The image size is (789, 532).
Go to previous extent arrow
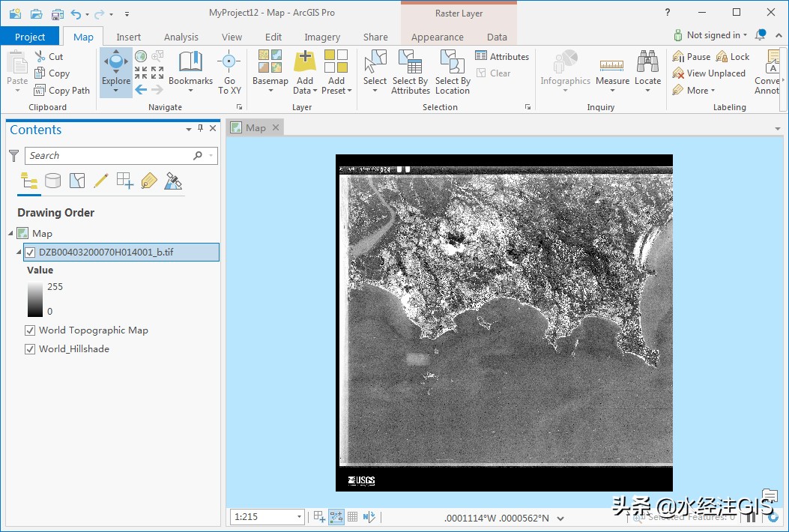[x=141, y=90]
